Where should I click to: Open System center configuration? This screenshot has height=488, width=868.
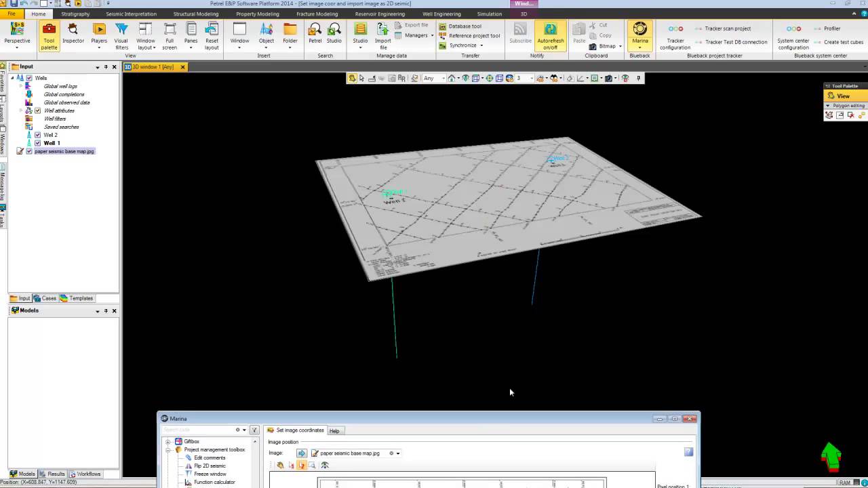(793, 37)
